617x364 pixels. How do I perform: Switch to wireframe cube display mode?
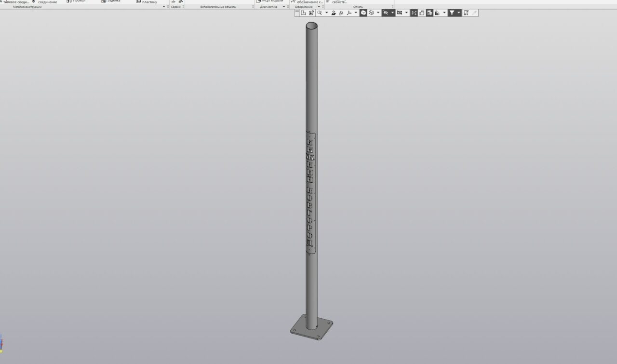[371, 13]
